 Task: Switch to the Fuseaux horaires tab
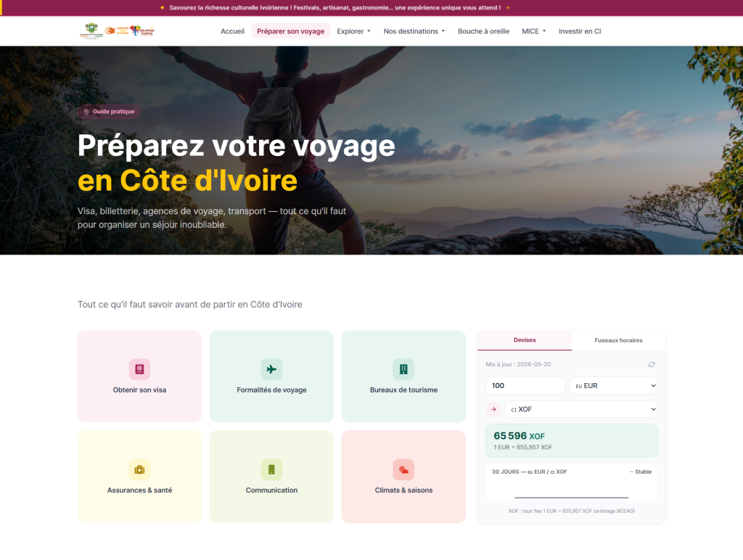pos(618,340)
